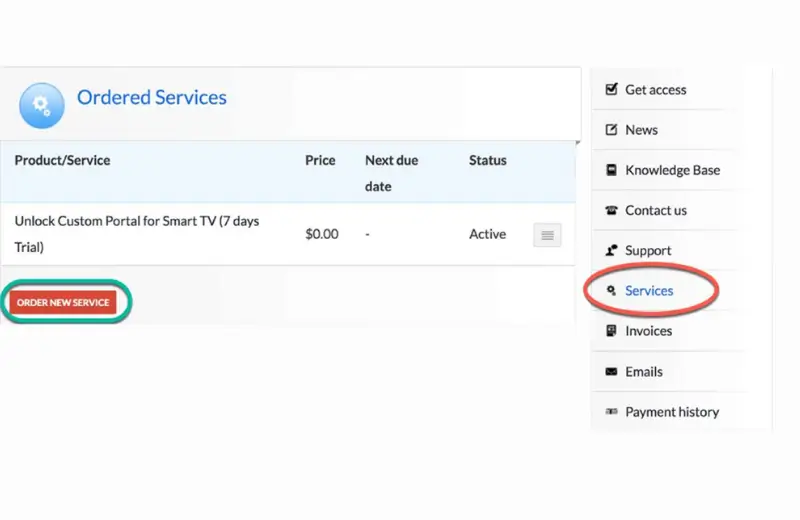Click the Payment history icon

(x=611, y=412)
